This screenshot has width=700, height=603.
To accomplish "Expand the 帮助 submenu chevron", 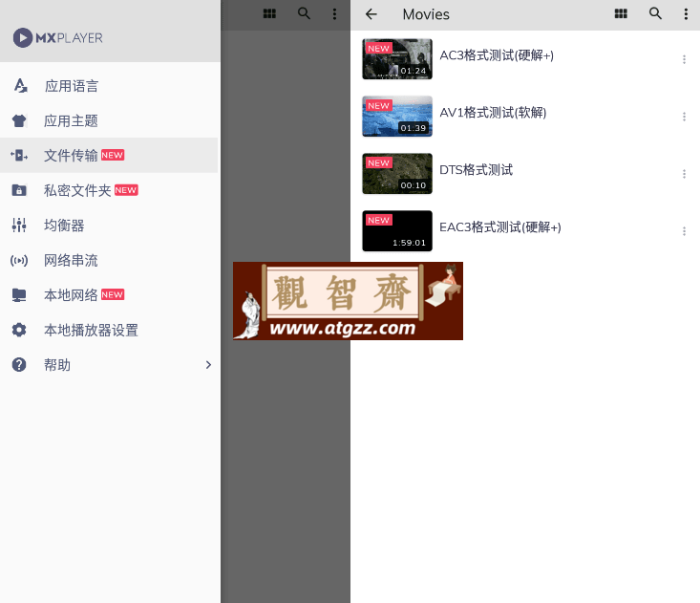I will (x=208, y=365).
